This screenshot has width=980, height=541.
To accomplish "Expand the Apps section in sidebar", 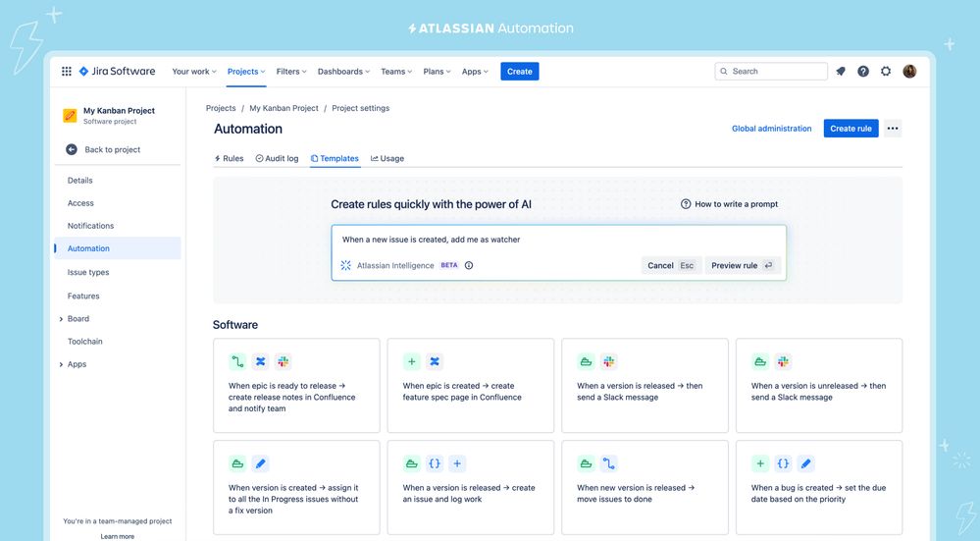I will (x=61, y=364).
